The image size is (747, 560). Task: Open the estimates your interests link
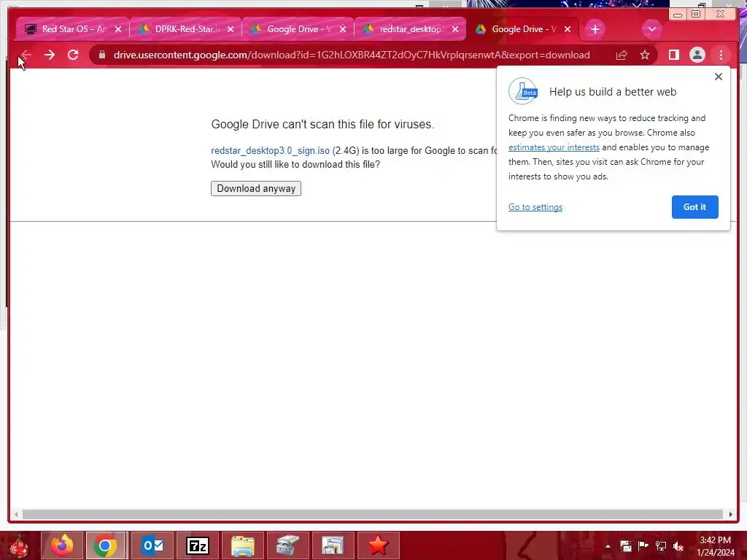[x=554, y=147]
